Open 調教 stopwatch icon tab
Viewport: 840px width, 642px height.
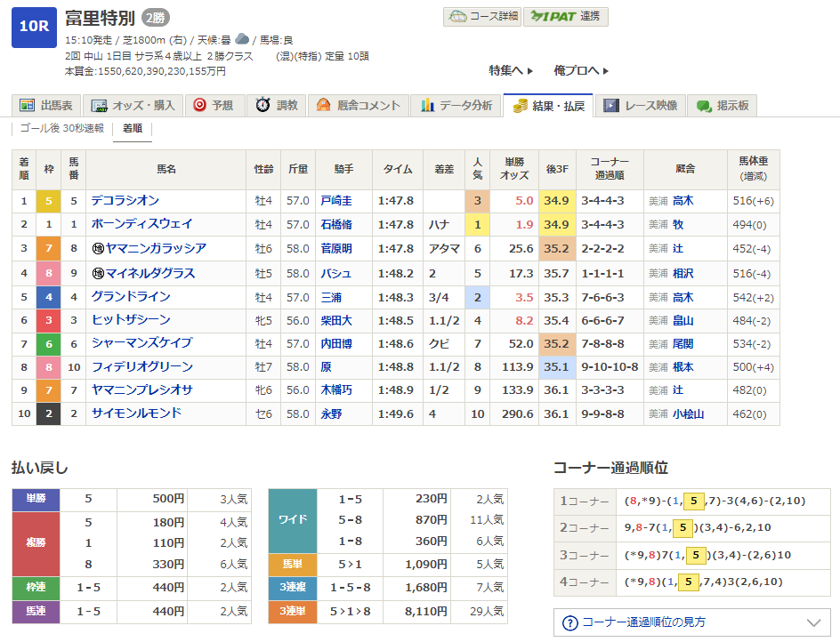pos(262,106)
